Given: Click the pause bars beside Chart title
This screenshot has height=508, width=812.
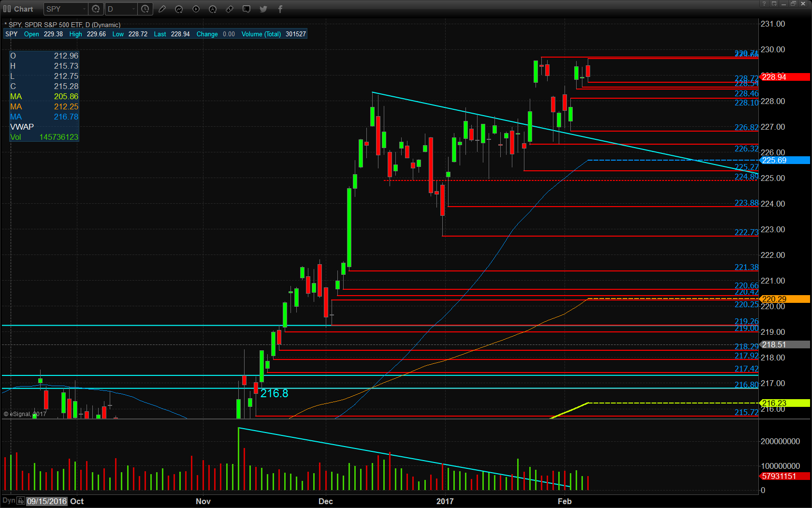Looking at the screenshot, I should point(7,9).
